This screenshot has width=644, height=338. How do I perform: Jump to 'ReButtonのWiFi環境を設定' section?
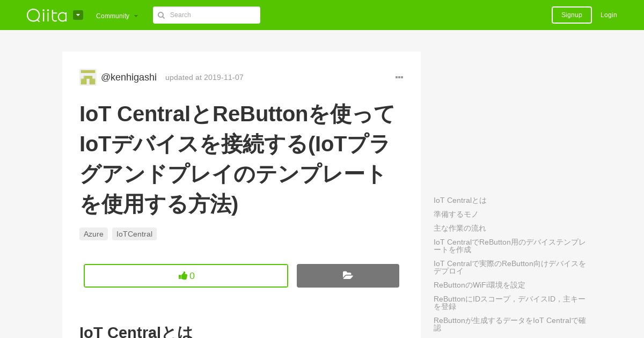coord(479,285)
